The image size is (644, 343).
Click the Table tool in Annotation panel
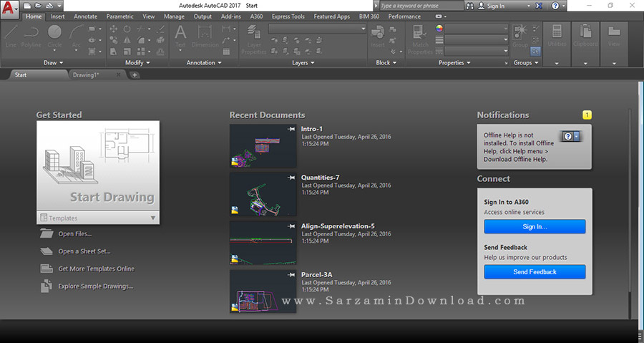click(226, 52)
